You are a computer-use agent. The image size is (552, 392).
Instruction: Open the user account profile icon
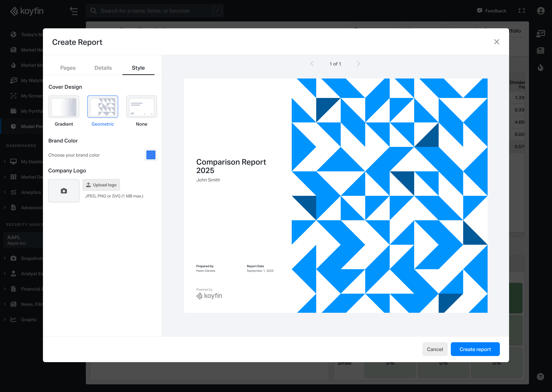tap(541, 11)
